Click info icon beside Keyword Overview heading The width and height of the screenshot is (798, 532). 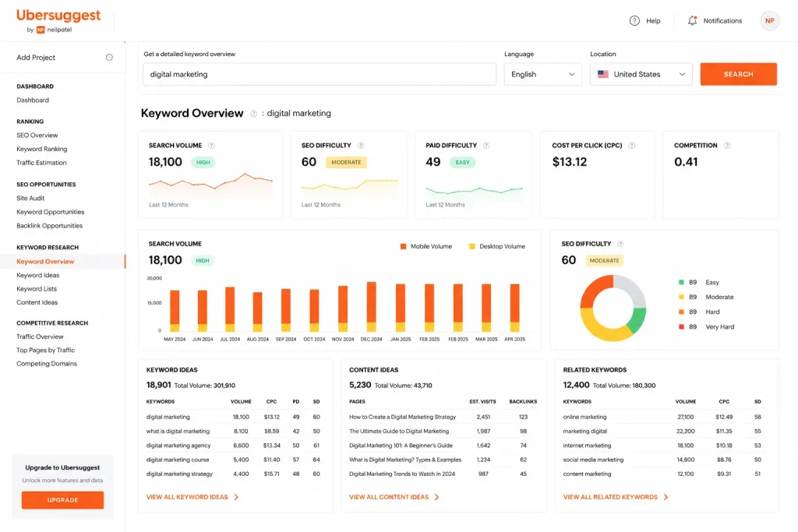click(253, 114)
